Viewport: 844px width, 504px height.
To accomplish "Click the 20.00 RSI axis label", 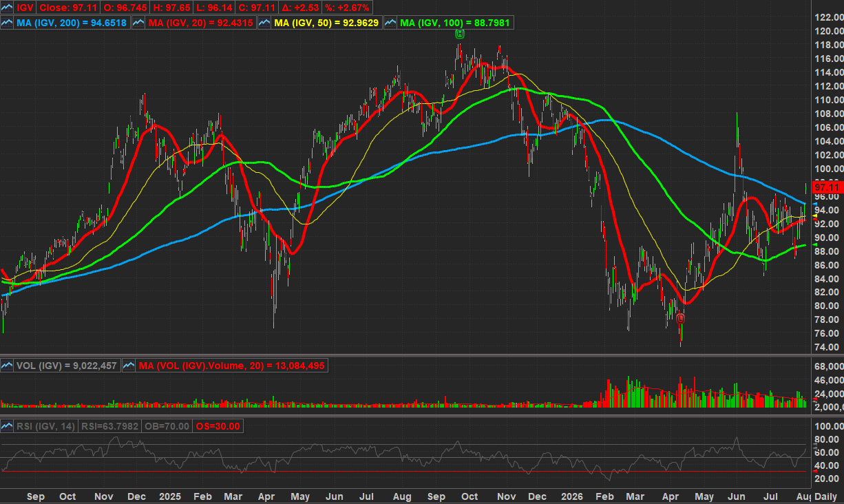I will point(826,479).
